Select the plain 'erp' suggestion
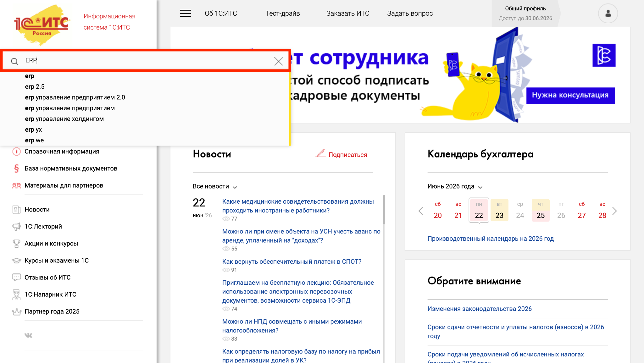The width and height of the screenshot is (644, 363). click(30, 76)
